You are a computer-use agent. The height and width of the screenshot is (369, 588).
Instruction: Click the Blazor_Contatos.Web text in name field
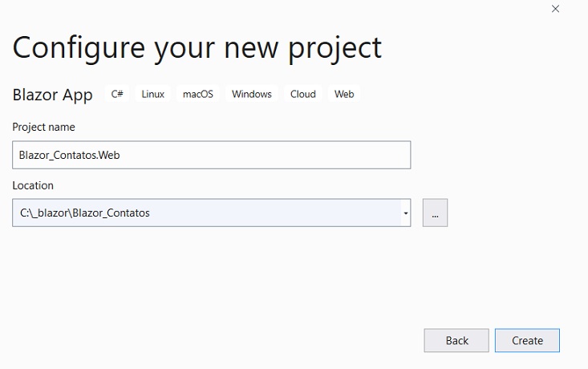pyautogui.click(x=69, y=156)
